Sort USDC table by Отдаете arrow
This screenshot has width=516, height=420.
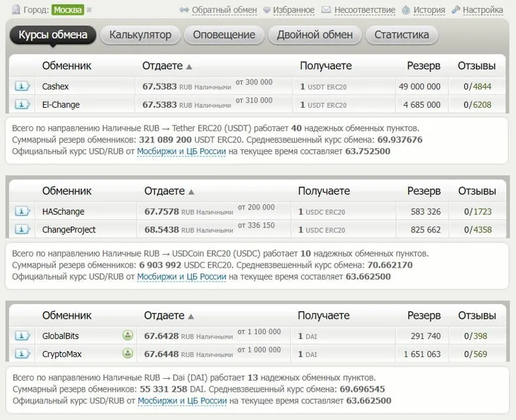click(x=191, y=191)
